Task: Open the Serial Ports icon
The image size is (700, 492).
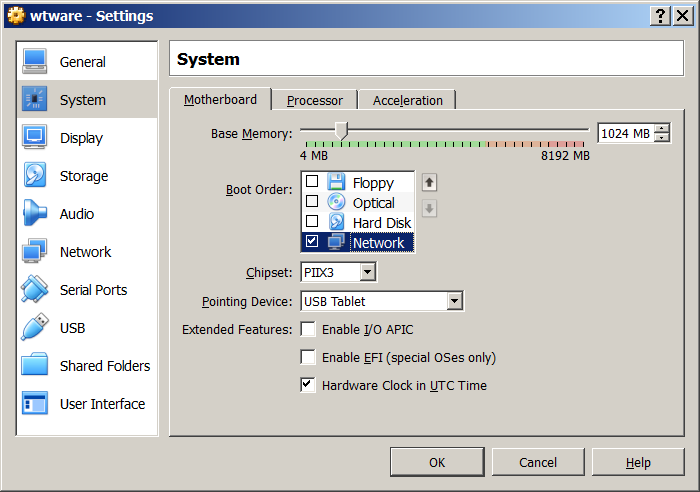Action: 35,290
